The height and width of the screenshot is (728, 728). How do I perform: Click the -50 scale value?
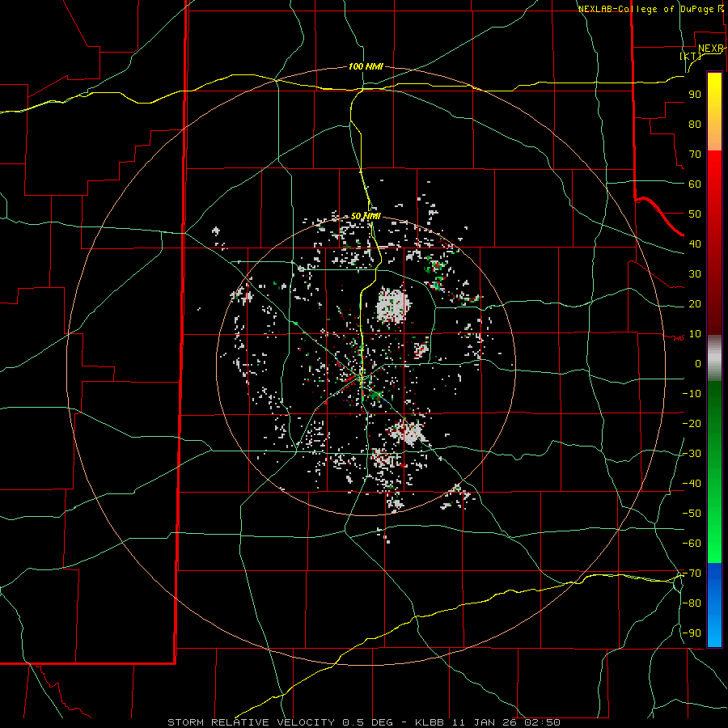point(692,514)
